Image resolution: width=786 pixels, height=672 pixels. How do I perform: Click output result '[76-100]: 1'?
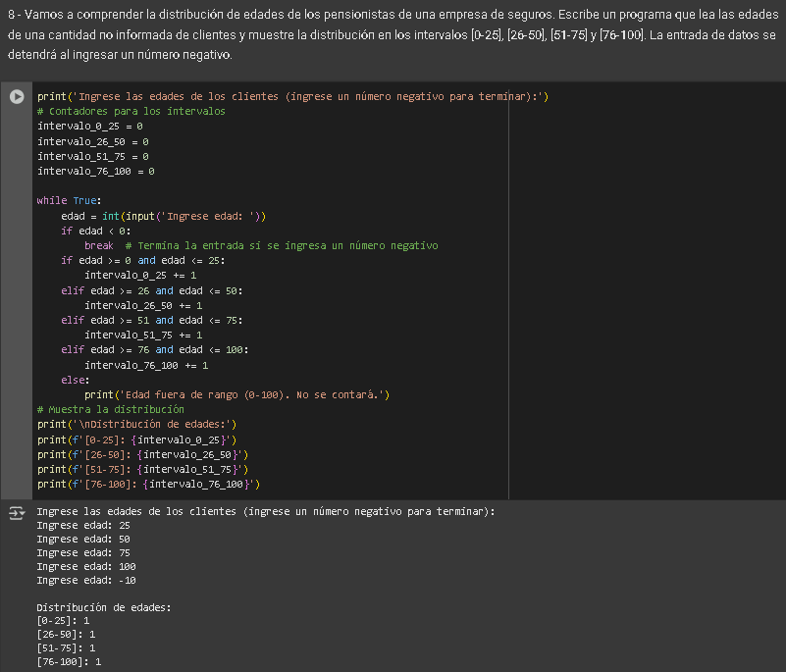click(x=69, y=662)
